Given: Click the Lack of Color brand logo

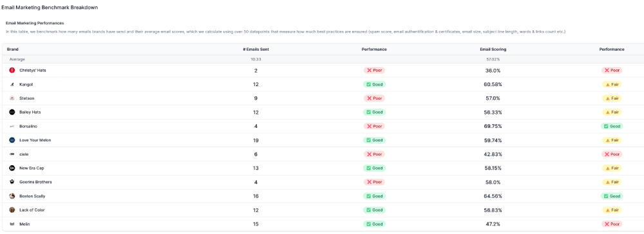Looking at the screenshot, I should click(x=12, y=210).
